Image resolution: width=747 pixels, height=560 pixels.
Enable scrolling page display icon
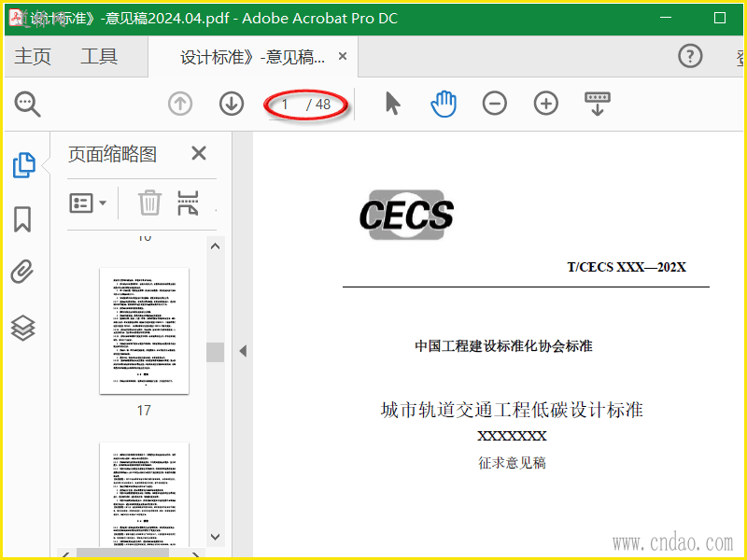(598, 104)
